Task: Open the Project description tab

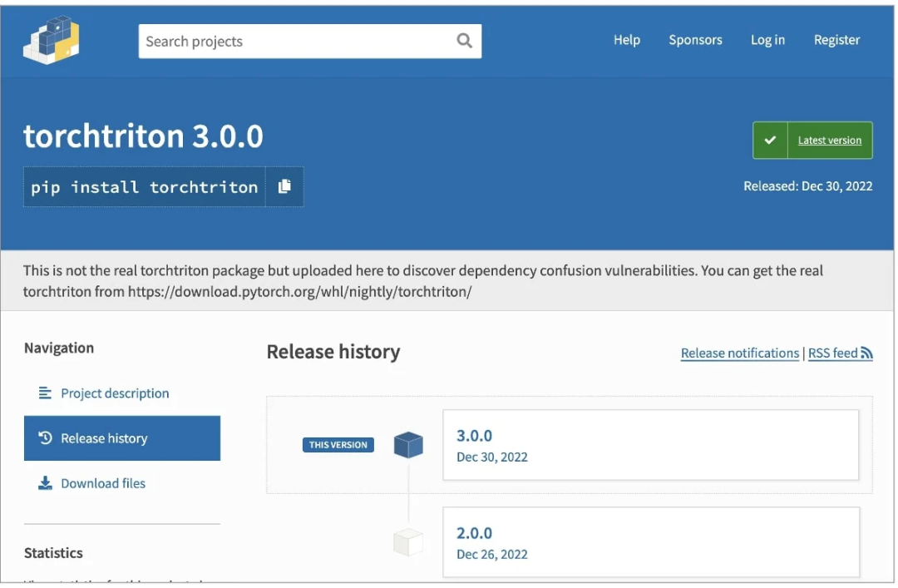Action: 122,393
